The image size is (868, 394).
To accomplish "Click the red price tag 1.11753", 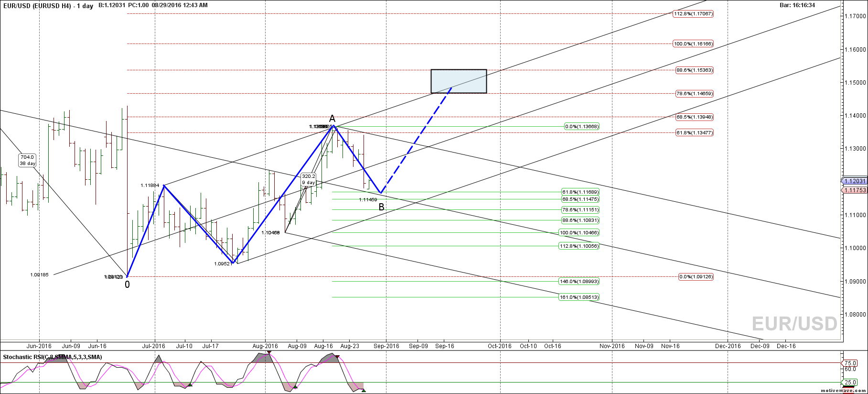I will (x=855, y=190).
